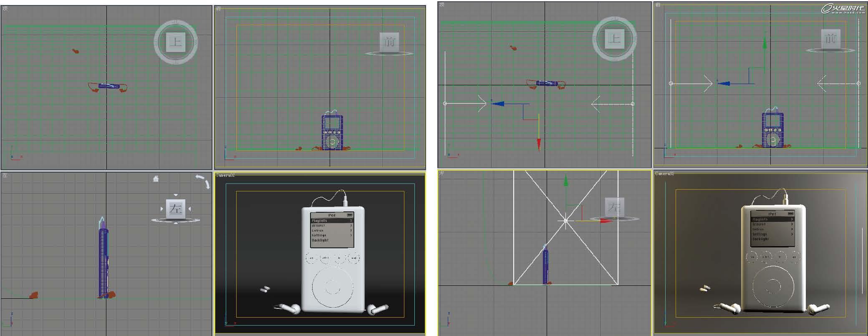Open the 前 viewport label menu in right screenshot
The width and height of the screenshot is (868, 336).
pyautogui.click(x=658, y=5)
